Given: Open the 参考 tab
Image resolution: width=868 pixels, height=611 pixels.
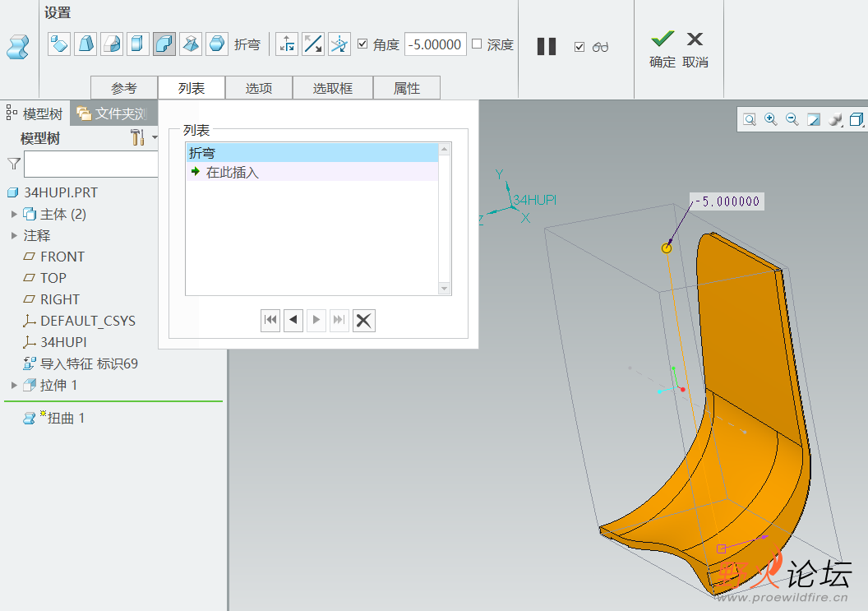Looking at the screenshot, I should 124,88.
